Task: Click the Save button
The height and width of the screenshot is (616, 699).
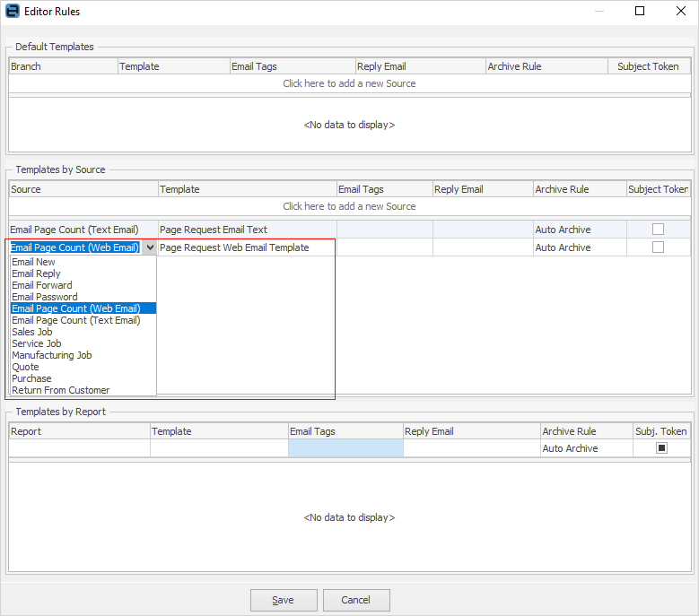Action: [284, 600]
